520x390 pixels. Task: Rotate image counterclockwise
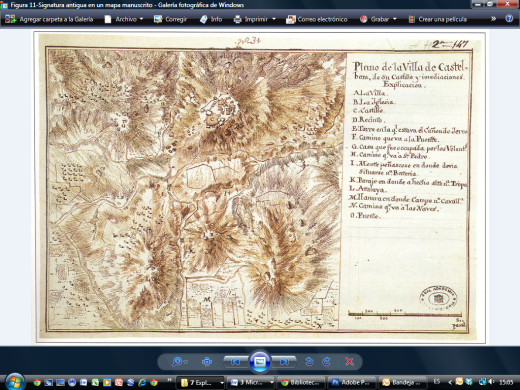coord(309,362)
